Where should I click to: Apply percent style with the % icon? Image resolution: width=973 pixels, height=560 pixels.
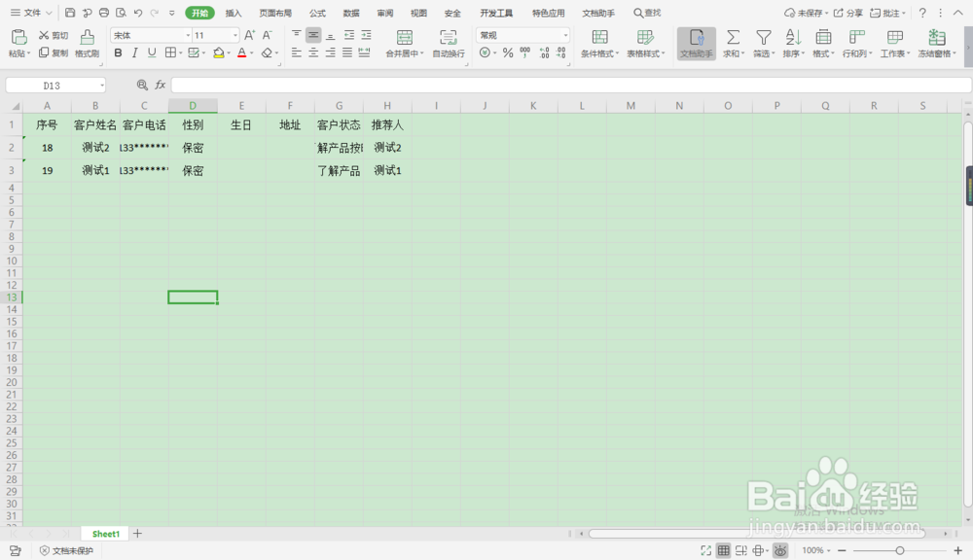508,52
